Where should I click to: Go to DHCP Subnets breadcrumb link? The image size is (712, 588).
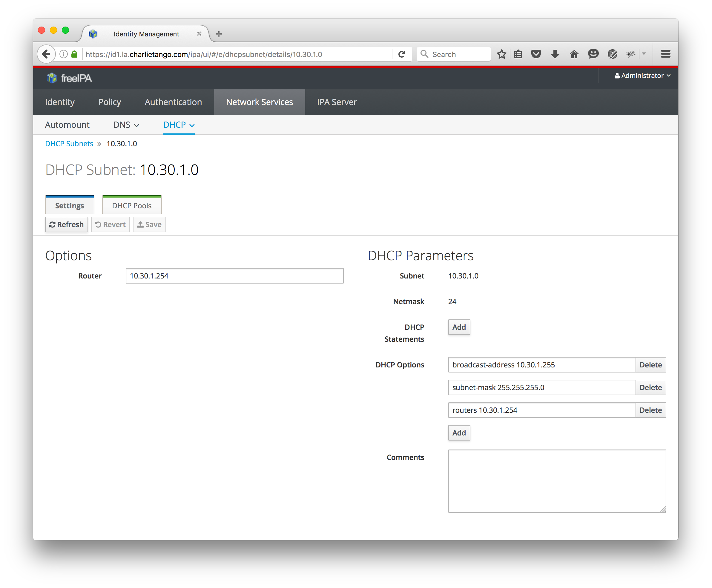click(69, 144)
